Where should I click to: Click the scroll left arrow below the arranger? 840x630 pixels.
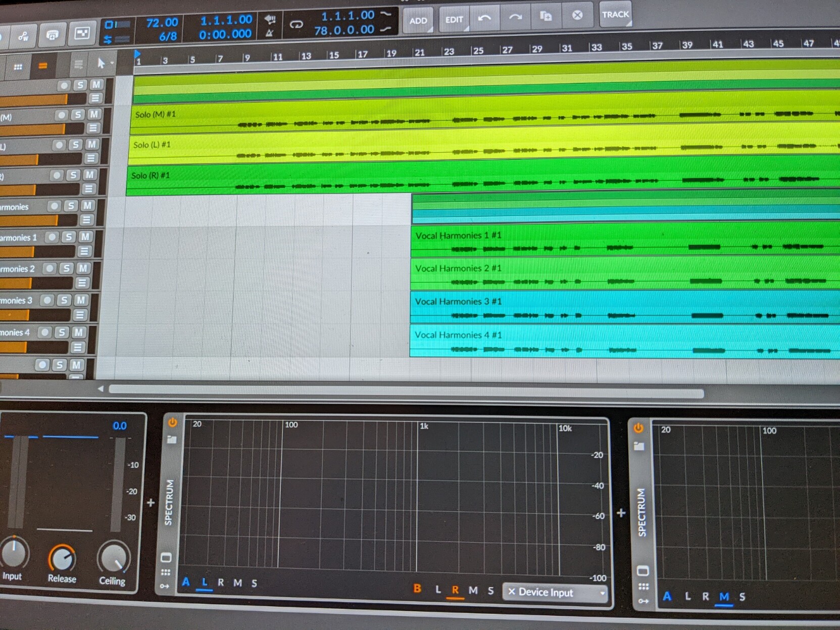coord(101,389)
